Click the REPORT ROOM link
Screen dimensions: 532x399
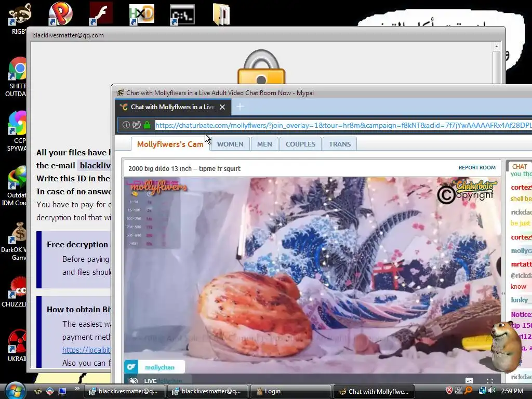[477, 168]
